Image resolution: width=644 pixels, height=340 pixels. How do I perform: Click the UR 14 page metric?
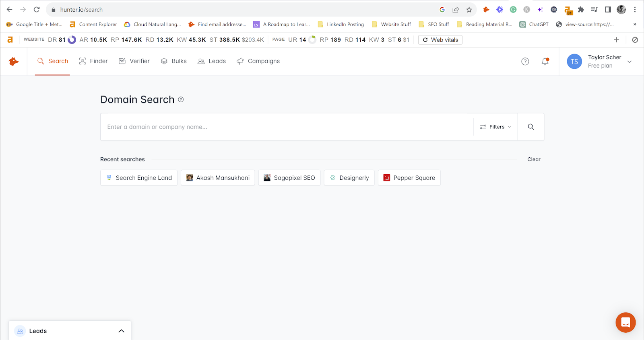tap(302, 40)
